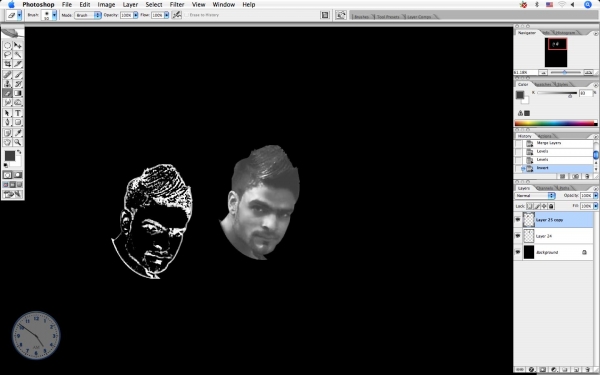The image size is (600, 375).
Task: Switch to the Histogram tab
Action: [566, 33]
